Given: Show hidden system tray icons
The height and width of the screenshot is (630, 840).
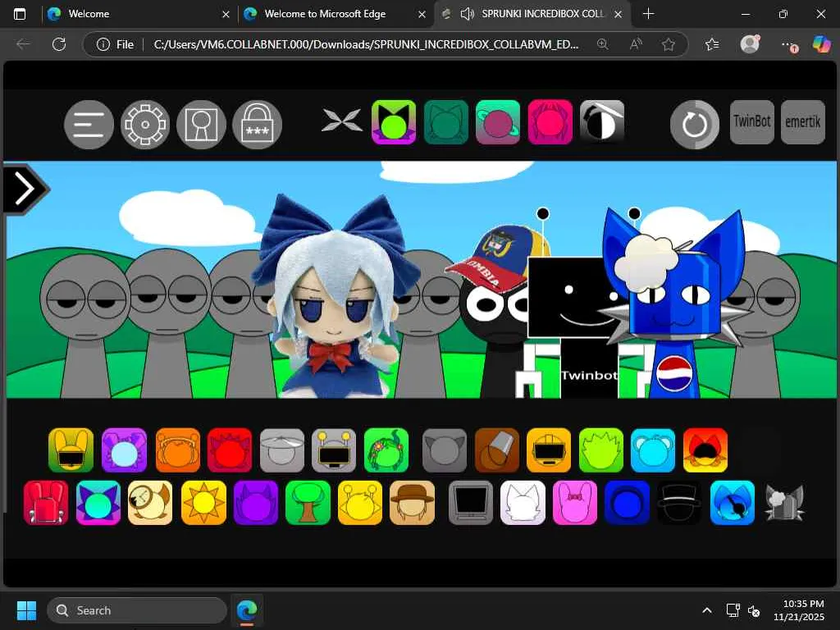Looking at the screenshot, I should pyautogui.click(x=706, y=610).
